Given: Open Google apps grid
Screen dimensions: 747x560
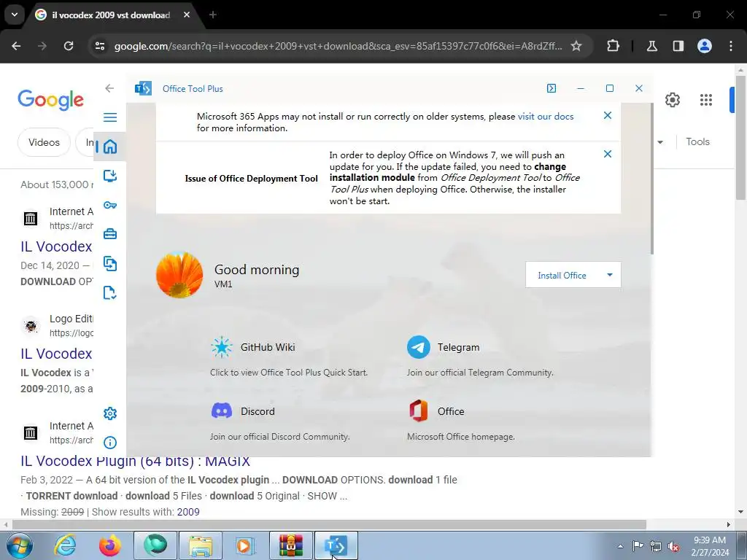Looking at the screenshot, I should (x=706, y=99).
